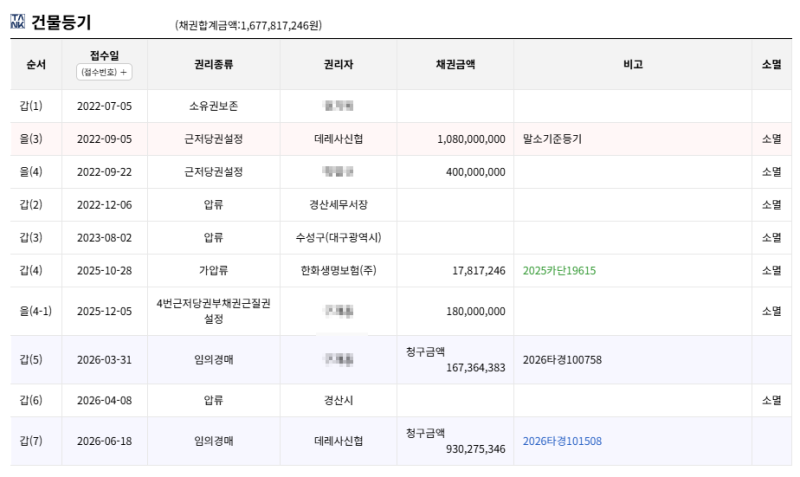
Task: Click the date 2026-04-08
Action: [104, 400]
